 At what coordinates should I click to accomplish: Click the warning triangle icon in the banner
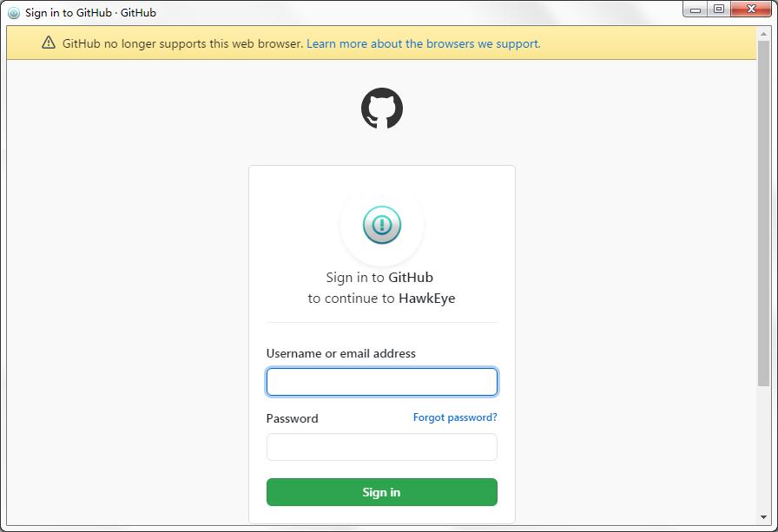[49, 43]
